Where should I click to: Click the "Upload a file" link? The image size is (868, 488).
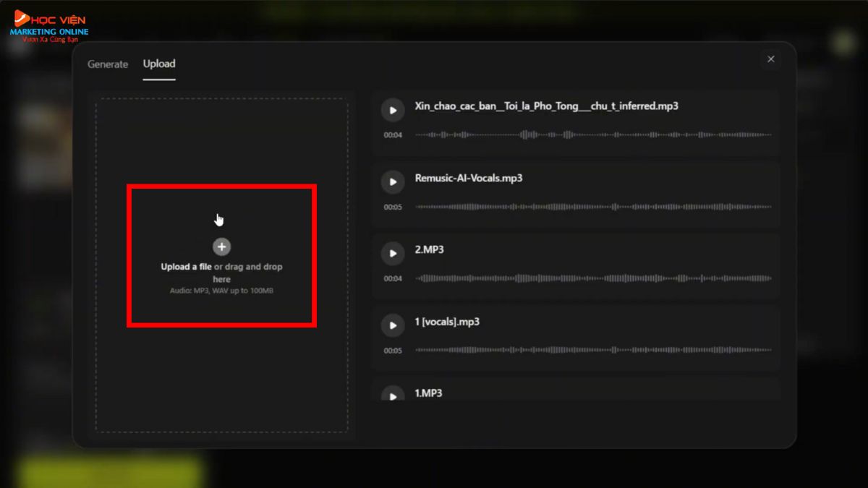point(186,267)
